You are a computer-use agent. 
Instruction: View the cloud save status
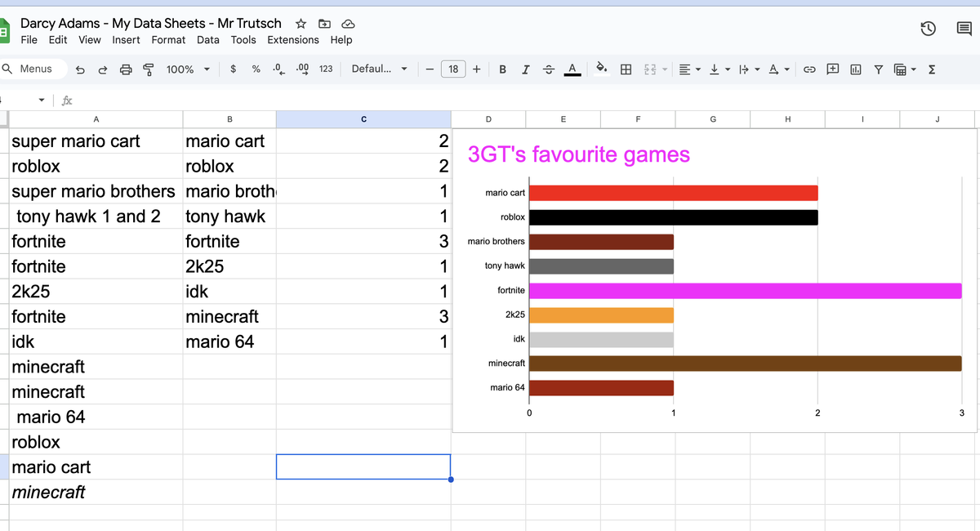tap(347, 24)
